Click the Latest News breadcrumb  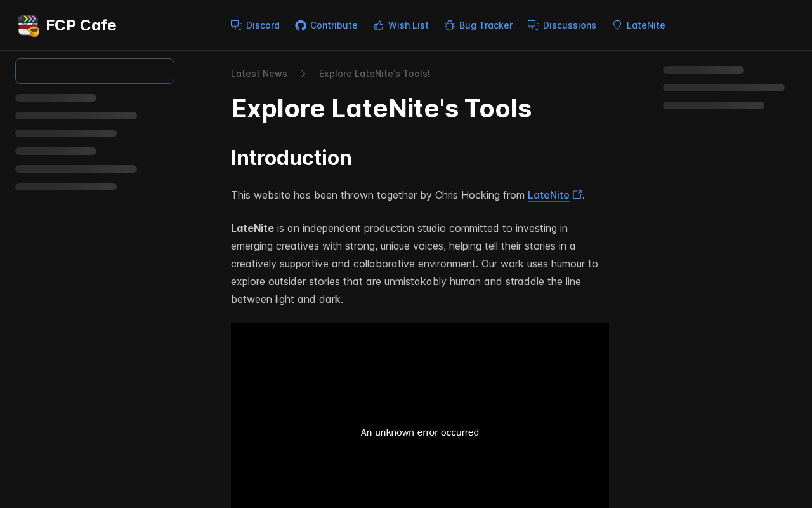click(259, 74)
